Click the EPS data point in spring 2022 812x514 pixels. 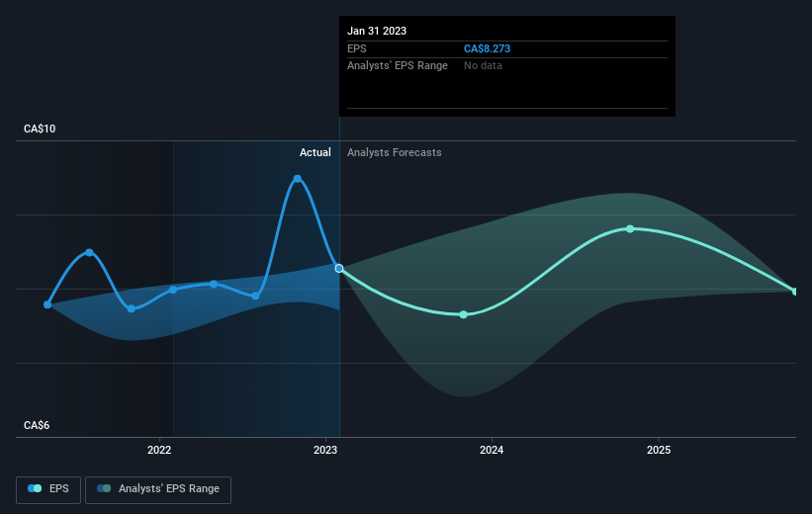214,284
